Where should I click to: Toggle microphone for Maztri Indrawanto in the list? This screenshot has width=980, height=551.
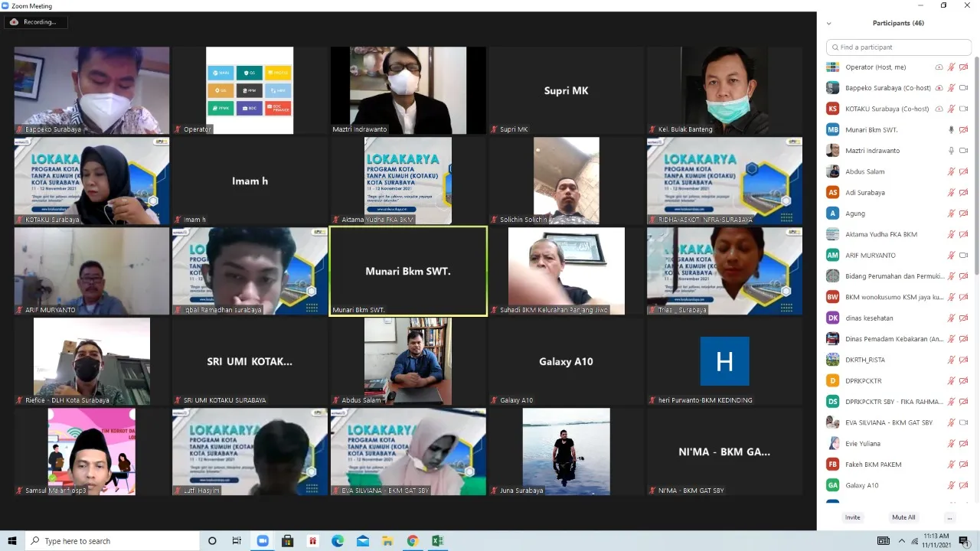click(951, 151)
